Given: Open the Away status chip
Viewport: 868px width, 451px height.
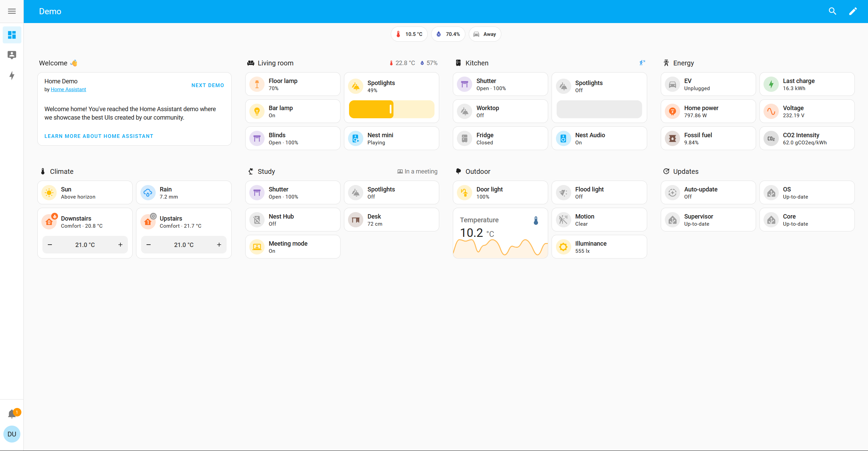Looking at the screenshot, I should pyautogui.click(x=485, y=34).
